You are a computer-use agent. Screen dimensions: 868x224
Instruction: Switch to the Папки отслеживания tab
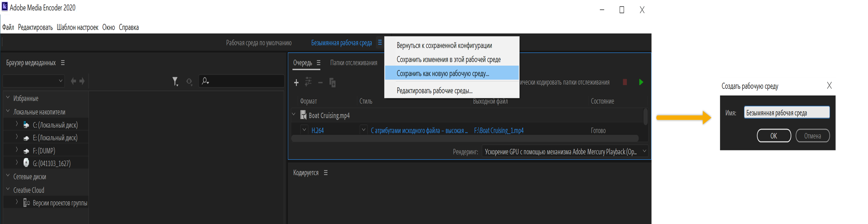(354, 63)
